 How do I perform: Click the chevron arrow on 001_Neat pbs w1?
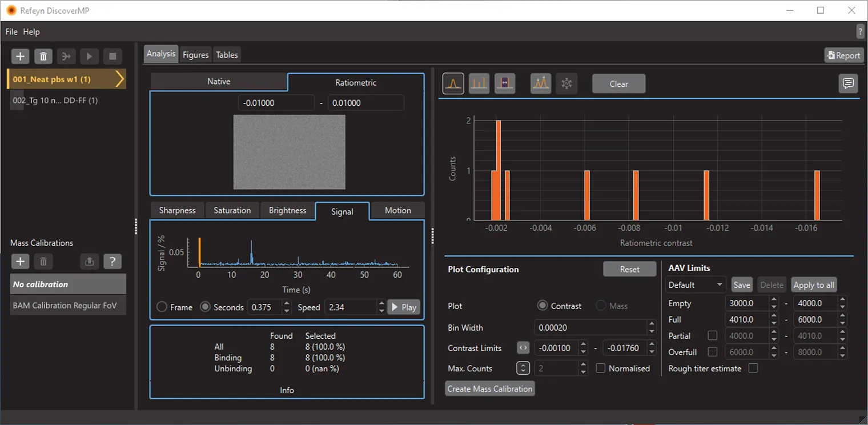coord(119,79)
